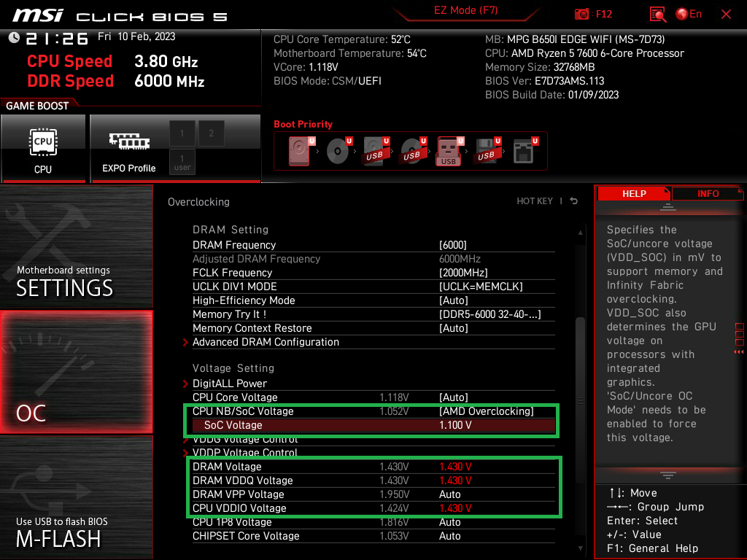
Task: Change language via the globe En icon
Action: pos(689,15)
